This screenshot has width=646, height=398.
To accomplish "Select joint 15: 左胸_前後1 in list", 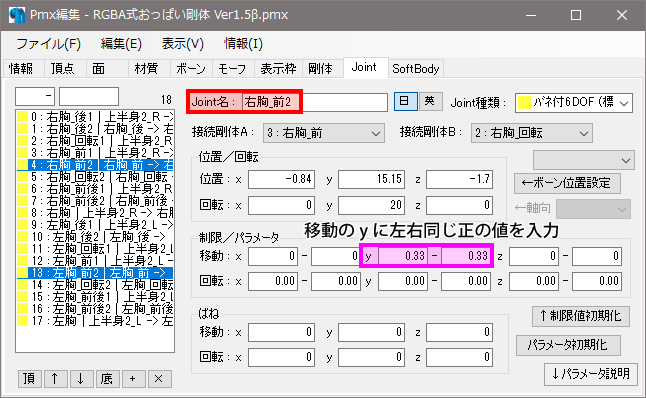I will (95, 297).
